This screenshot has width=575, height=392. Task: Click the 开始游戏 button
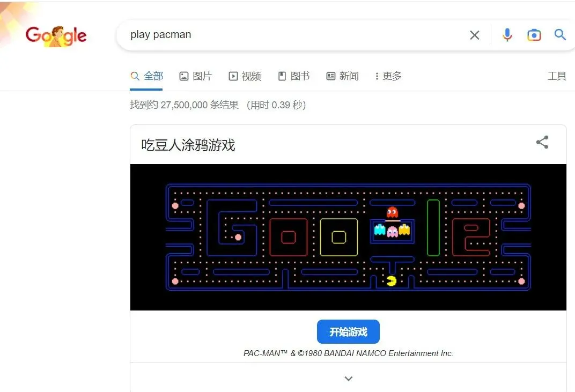(348, 331)
